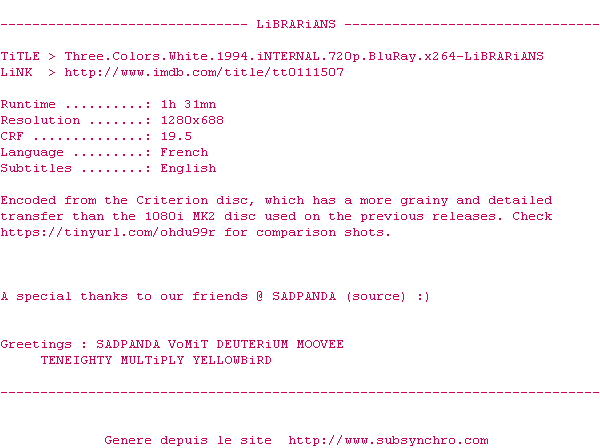Click the Subtitles value English

(x=188, y=168)
